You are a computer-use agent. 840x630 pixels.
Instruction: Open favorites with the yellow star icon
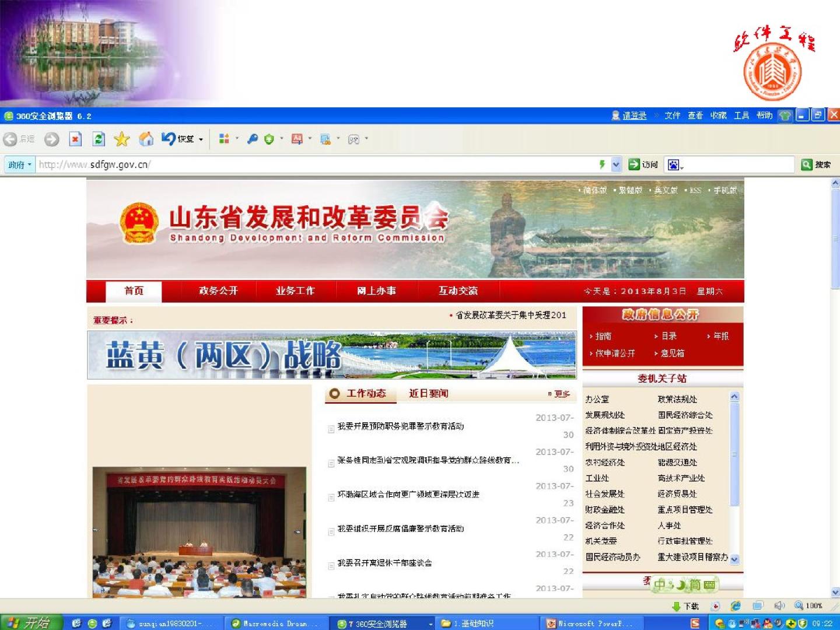click(121, 139)
